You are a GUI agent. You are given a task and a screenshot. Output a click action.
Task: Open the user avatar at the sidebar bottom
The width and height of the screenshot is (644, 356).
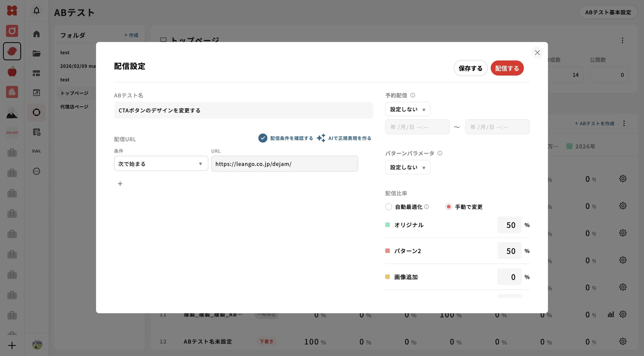click(37, 345)
